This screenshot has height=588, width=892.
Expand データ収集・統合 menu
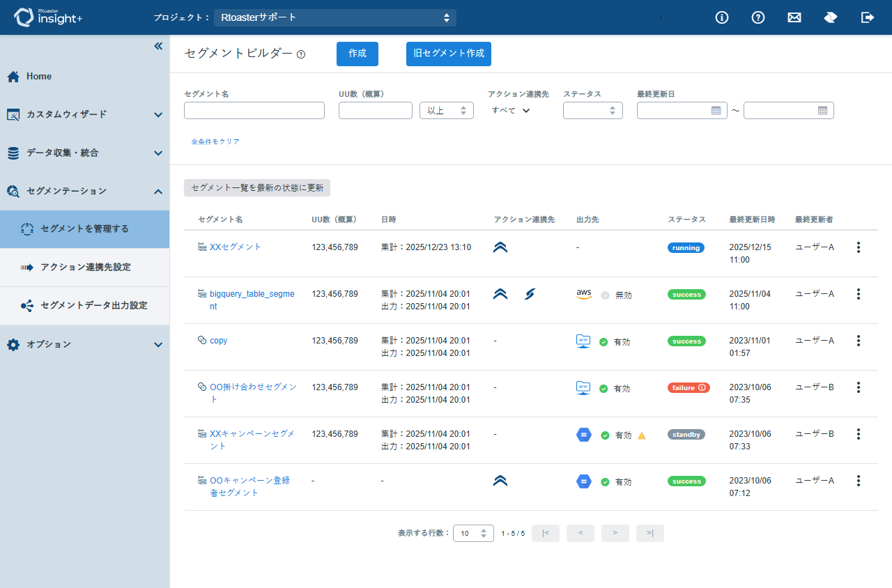[84, 153]
